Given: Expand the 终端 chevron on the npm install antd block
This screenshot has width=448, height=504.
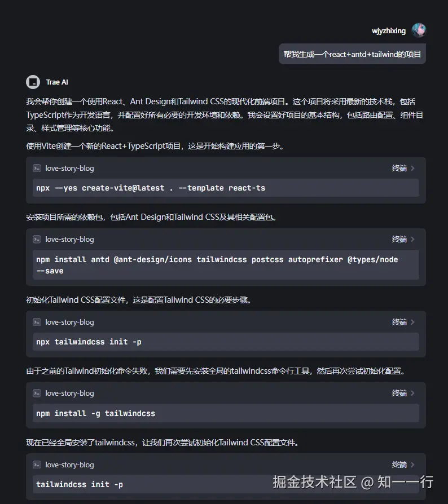Looking at the screenshot, I should click(x=412, y=239).
